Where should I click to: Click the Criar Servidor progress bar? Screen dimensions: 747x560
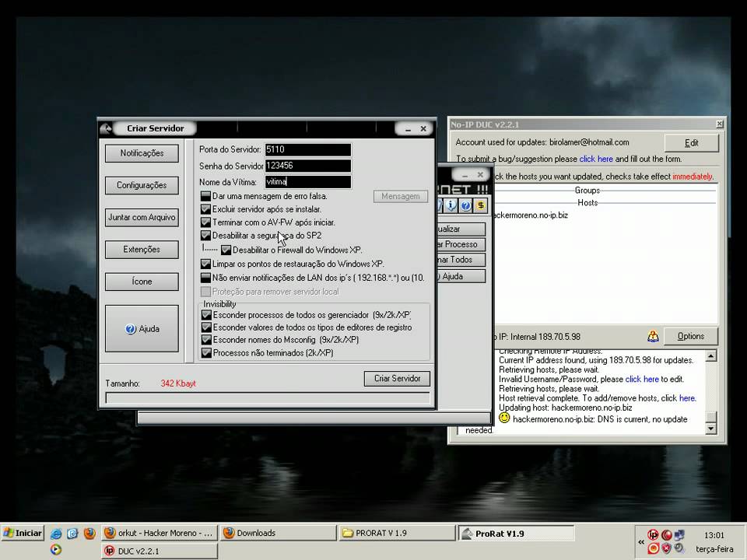point(268,398)
